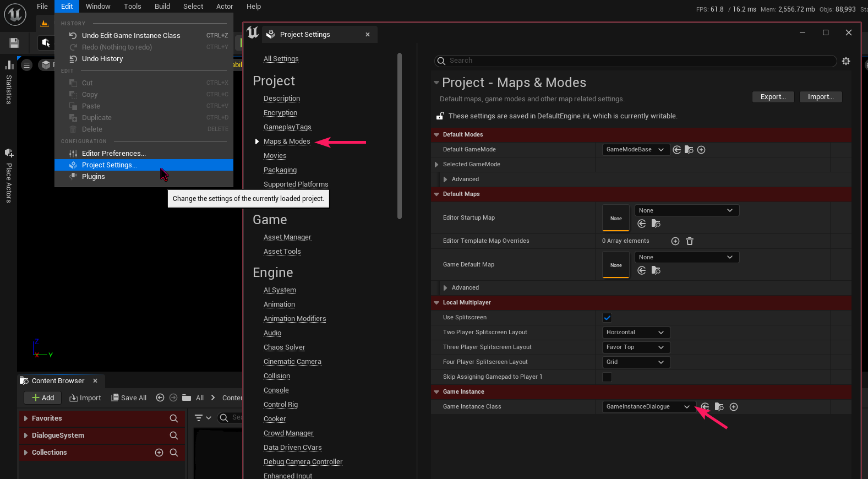Screen dimensions: 868x479
Task: Select Plugins from the Edit menu
Action: point(93,177)
